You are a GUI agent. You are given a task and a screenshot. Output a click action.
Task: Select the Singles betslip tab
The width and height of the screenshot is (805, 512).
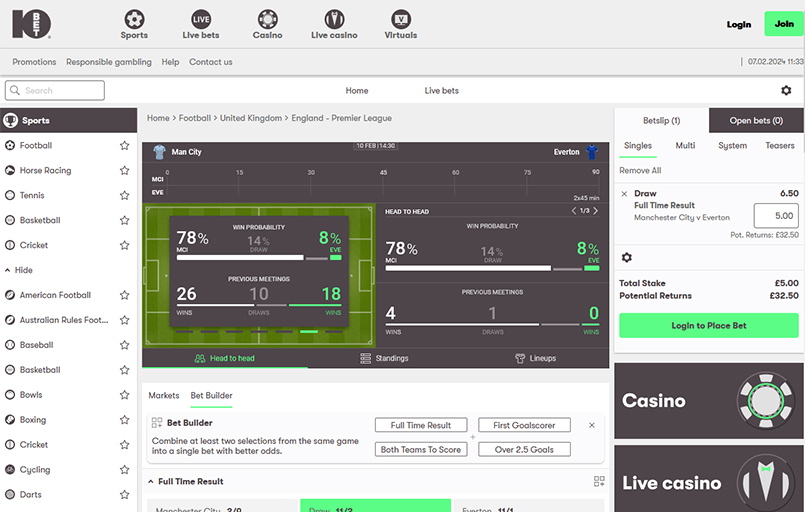(x=638, y=146)
